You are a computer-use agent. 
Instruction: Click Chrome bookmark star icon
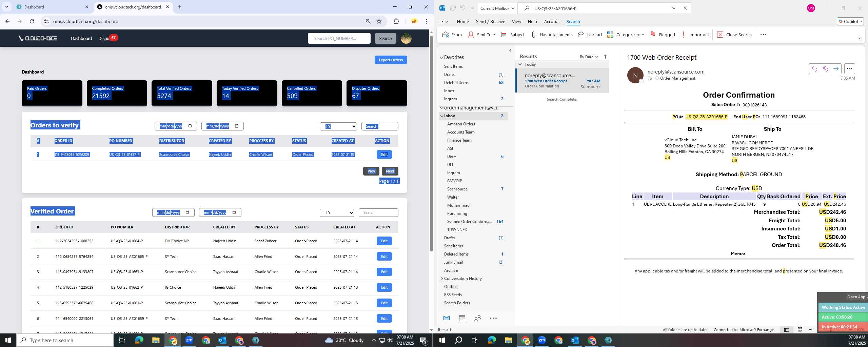379,21
